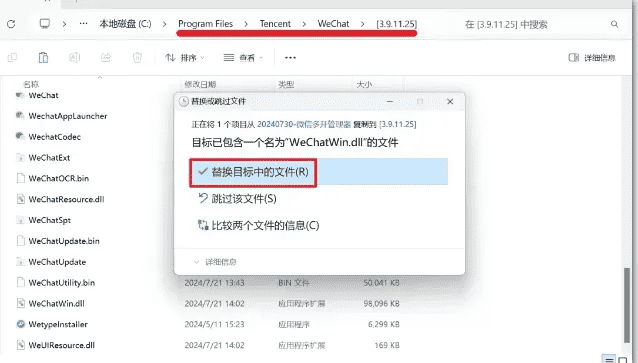Click the WeChatWin.dll file icon
This screenshot has height=363, width=638.
point(20,303)
